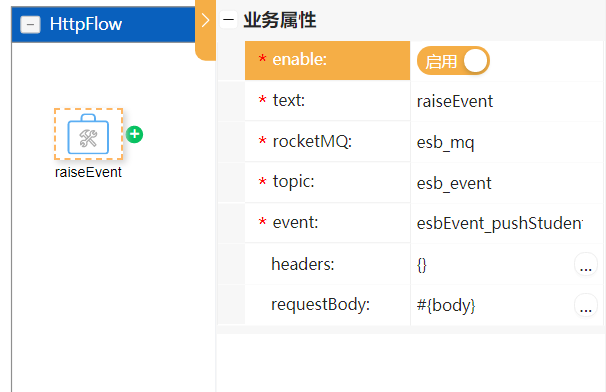Image resolution: width=606 pixels, height=392 pixels.
Task: Select the requestBody property label
Action: pos(320,305)
